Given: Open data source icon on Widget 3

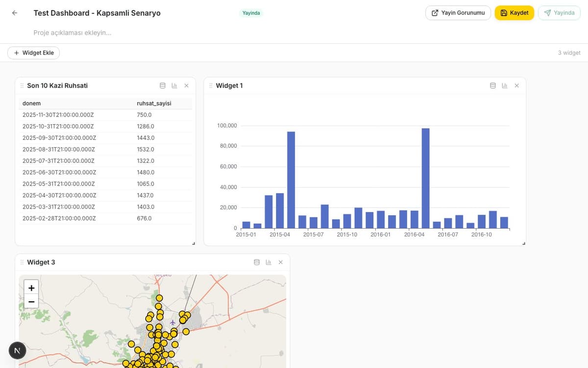Looking at the screenshot, I should click(x=257, y=262).
